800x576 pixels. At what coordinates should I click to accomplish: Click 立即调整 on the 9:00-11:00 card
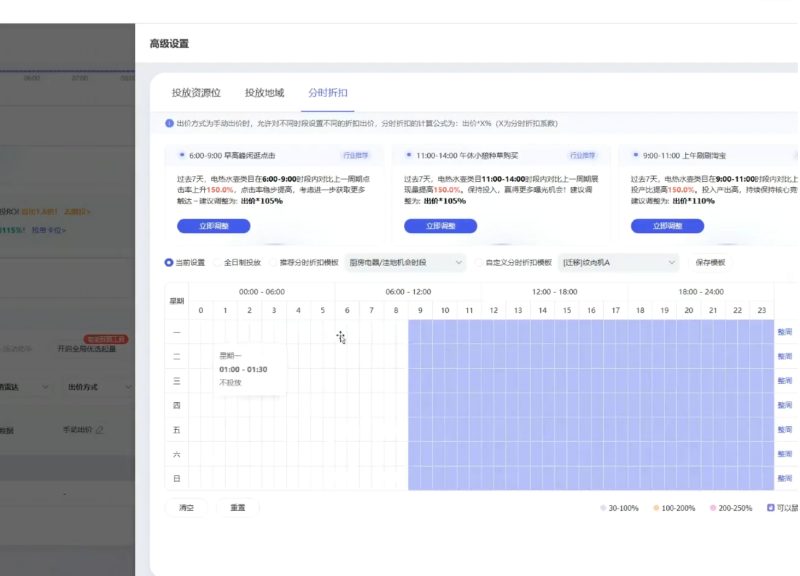tap(667, 226)
